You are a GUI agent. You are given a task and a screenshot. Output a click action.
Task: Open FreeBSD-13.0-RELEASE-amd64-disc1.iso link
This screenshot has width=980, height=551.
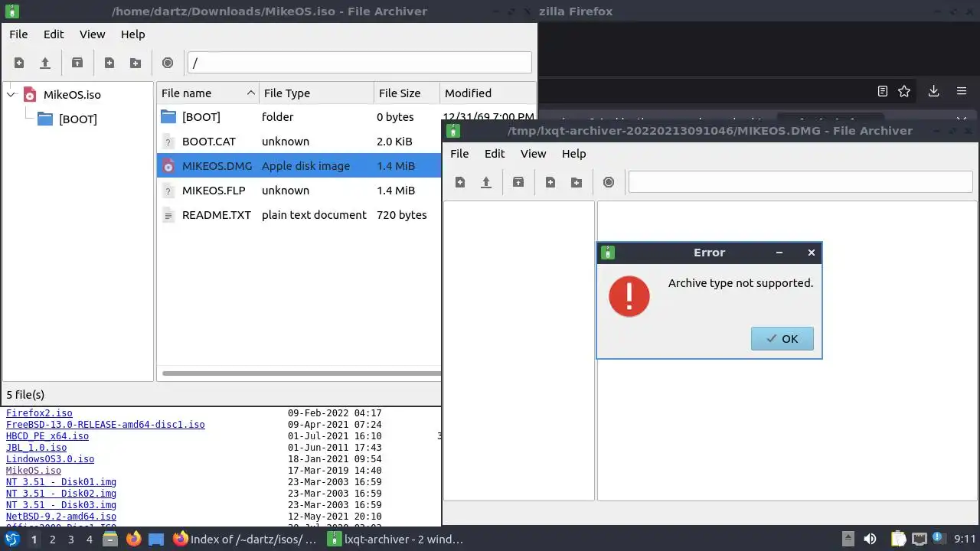[x=106, y=425]
